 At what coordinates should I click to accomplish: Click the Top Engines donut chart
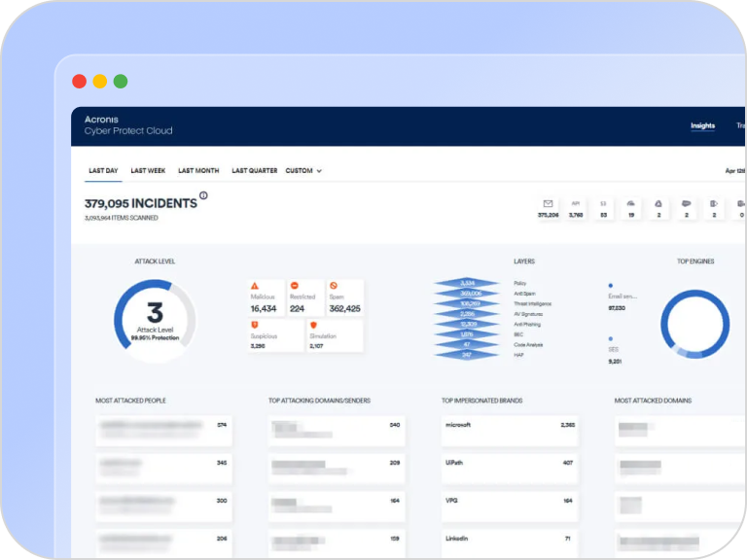click(x=694, y=324)
